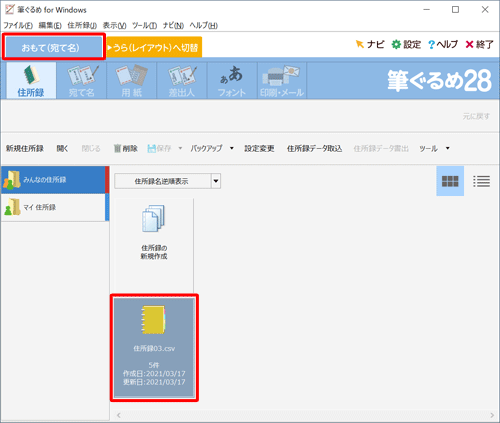This screenshot has width=500, height=423.
Task: Click the 住所録の新規作成 new file icon
Action: 154,233
